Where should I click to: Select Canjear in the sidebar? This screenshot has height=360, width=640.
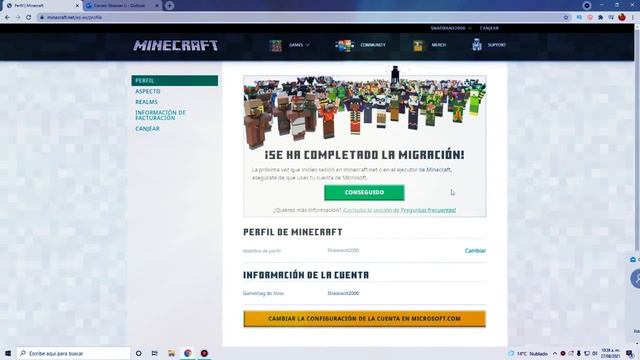tap(147, 129)
